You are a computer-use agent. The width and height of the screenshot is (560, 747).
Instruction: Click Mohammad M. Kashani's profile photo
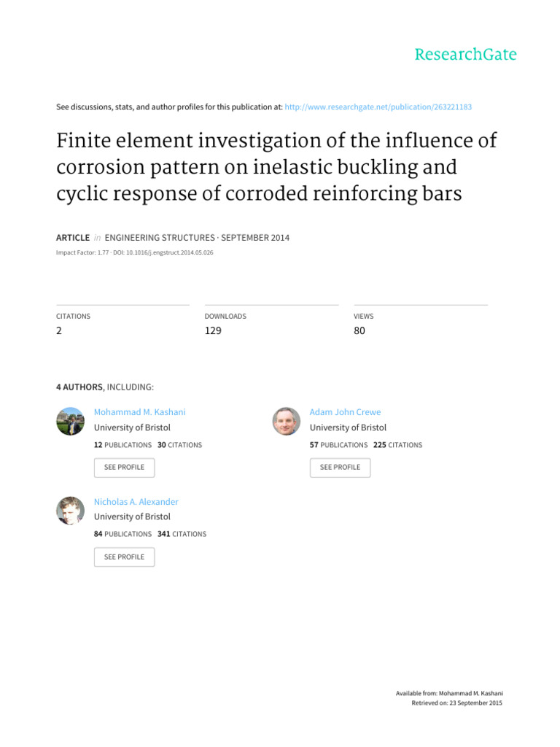coord(71,421)
